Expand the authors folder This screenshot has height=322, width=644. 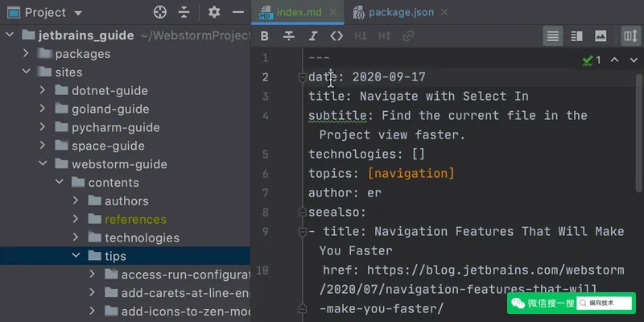coord(76,200)
